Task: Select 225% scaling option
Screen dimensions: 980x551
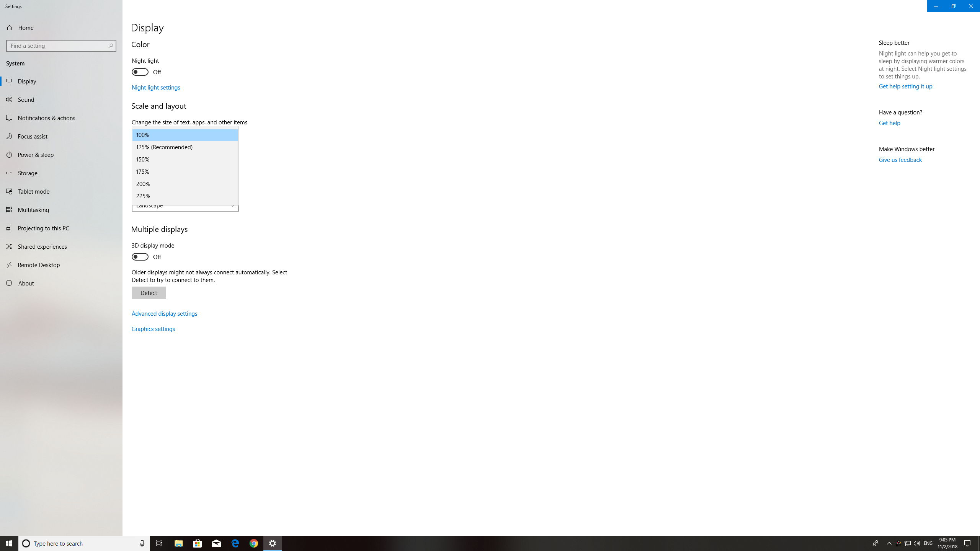Action: click(x=185, y=196)
